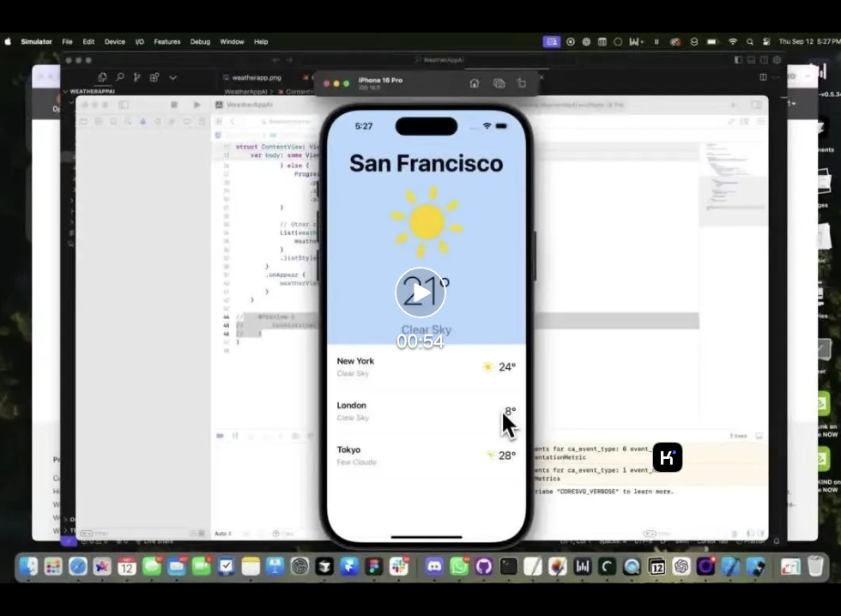Click the date and time in menu bar
The width and height of the screenshot is (841, 616).
point(808,41)
